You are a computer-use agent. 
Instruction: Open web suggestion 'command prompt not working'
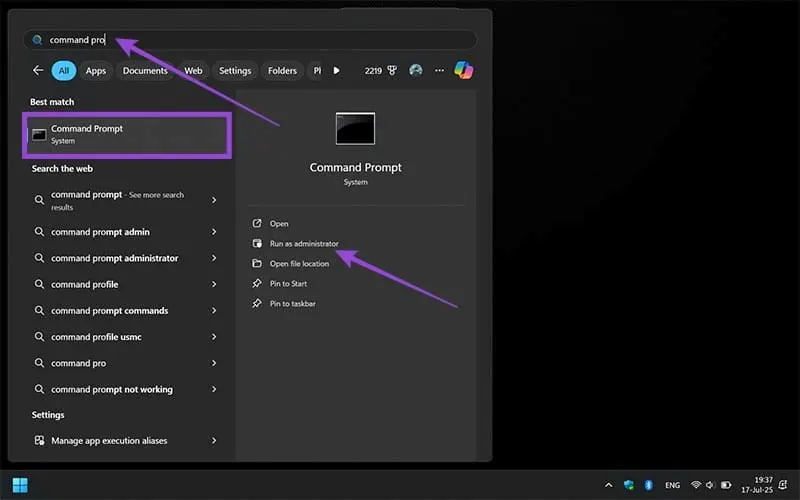[126, 389]
